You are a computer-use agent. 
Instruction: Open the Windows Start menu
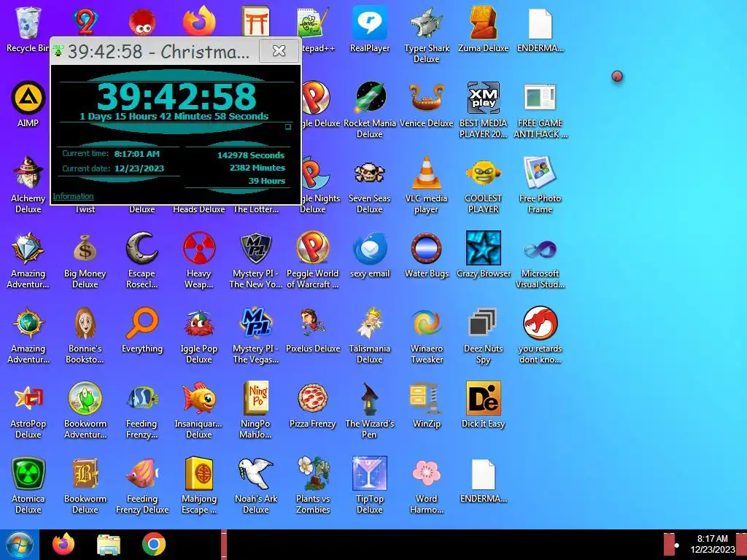coord(19,545)
